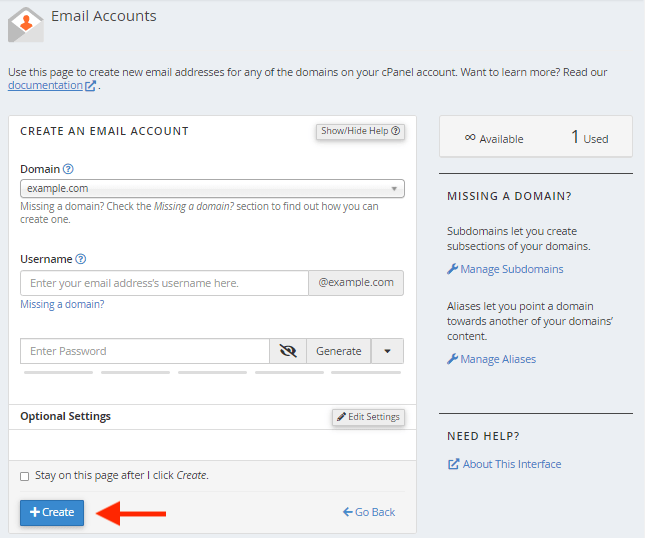Image resolution: width=645 pixels, height=538 pixels.
Task: Click the external link icon beside documentation
Action: coord(91,86)
